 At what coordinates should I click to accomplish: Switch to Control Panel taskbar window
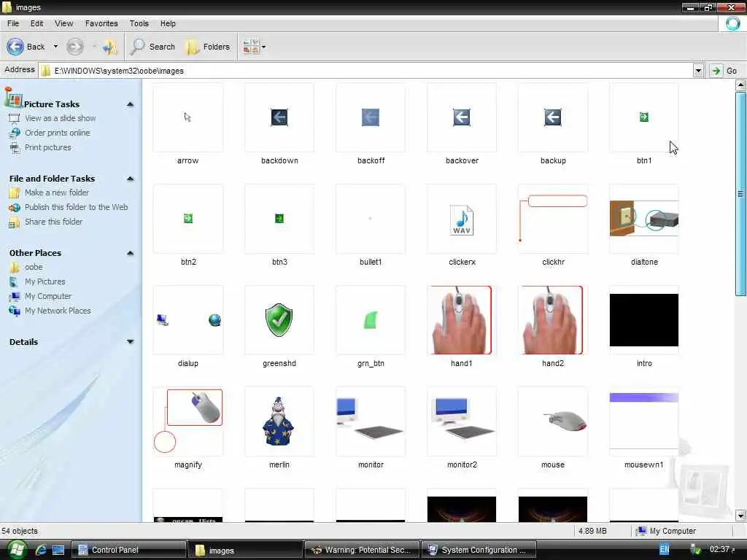(x=128, y=550)
